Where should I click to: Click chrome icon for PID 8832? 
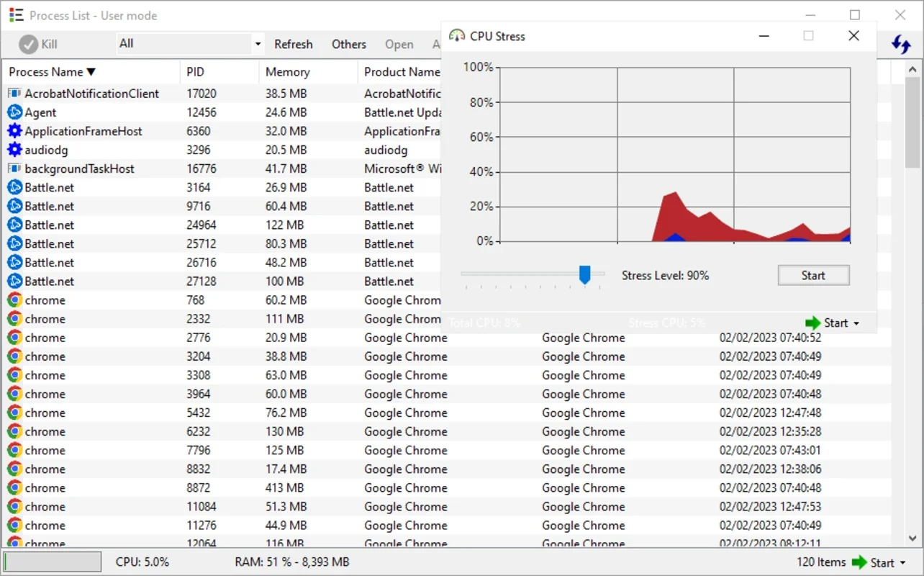[14, 469]
